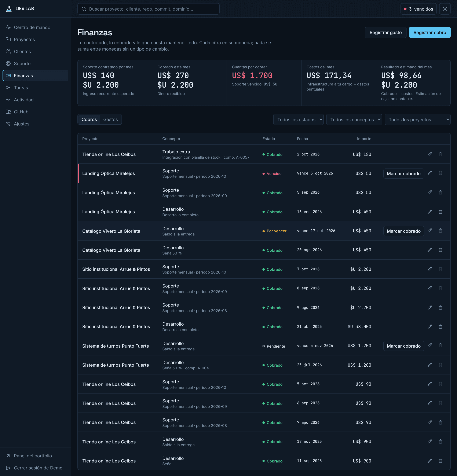The image size is (457, 476).
Task: Mark the Vivero La Glorieta balance as cobrado
Action: pyautogui.click(x=404, y=231)
